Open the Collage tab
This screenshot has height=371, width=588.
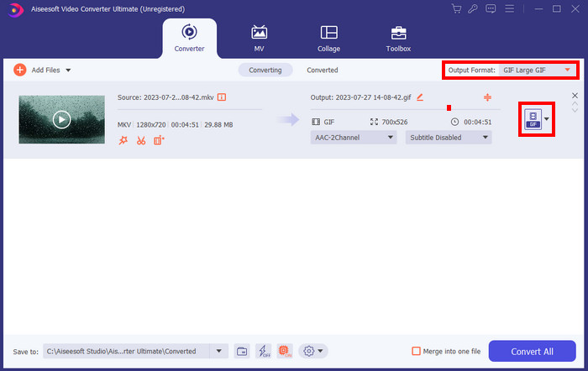329,39
